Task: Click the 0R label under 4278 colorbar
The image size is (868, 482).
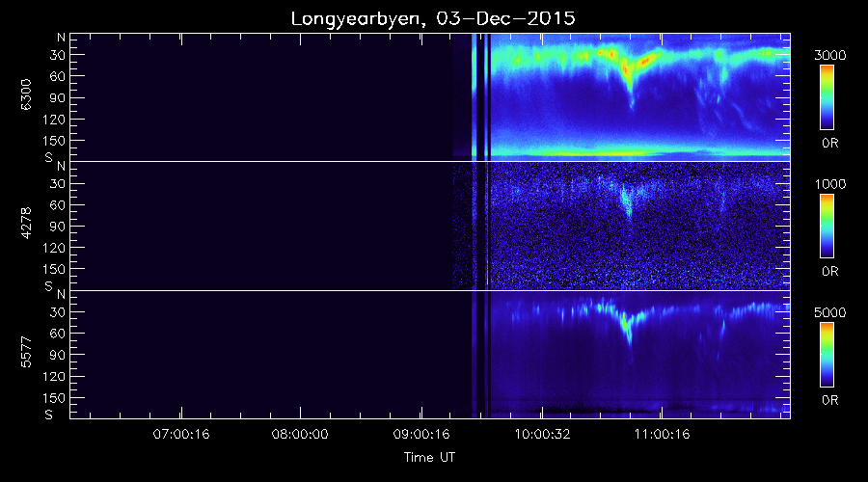Action: [x=829, y=272]
